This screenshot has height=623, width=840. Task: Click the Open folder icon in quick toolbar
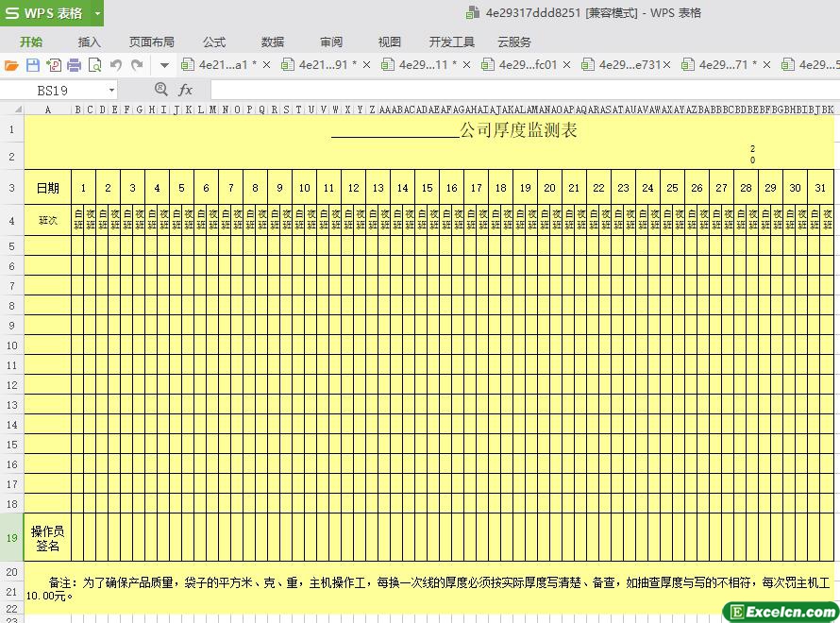pyautogui.click(x=11, y=65)
